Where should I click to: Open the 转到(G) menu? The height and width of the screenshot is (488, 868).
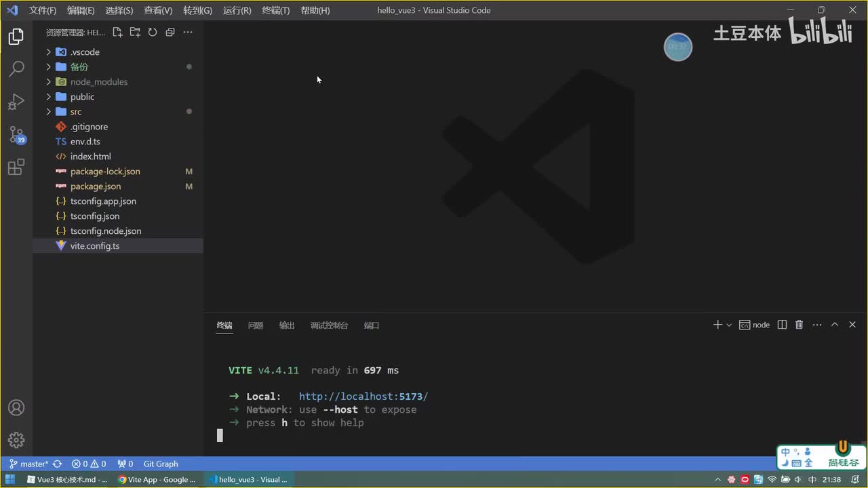tap(197, 10)
